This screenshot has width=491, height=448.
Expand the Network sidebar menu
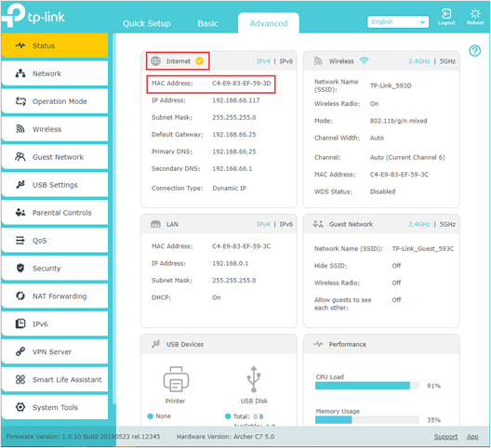click(x=55, y=73)
